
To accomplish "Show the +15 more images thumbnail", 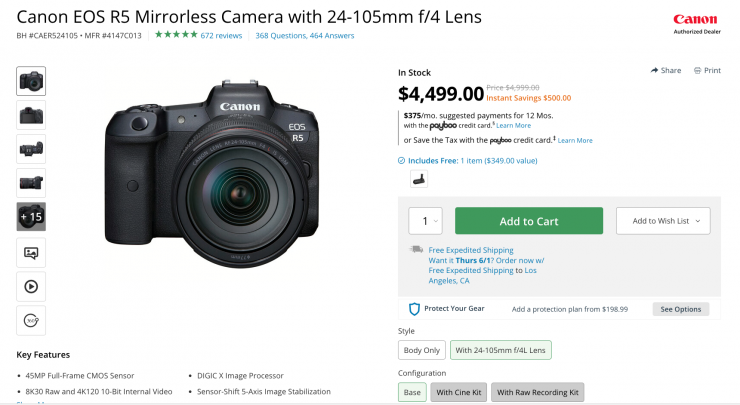I will tap(31, 217).
